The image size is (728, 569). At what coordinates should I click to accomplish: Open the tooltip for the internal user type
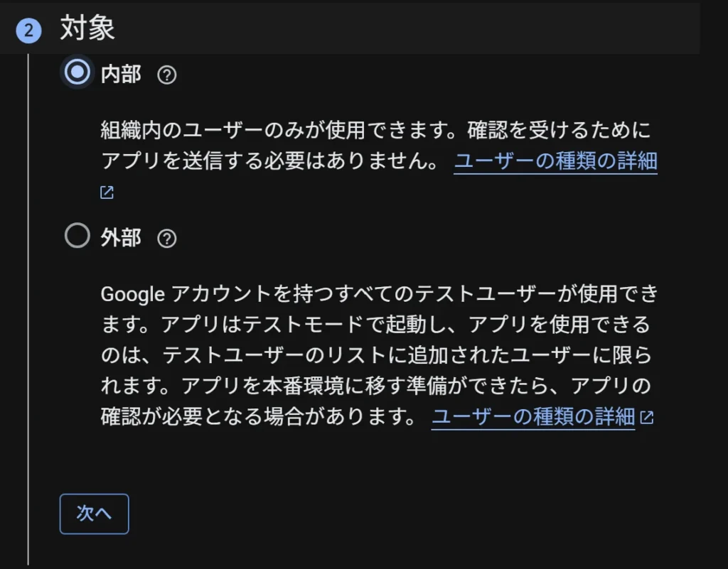click(167, 74)
